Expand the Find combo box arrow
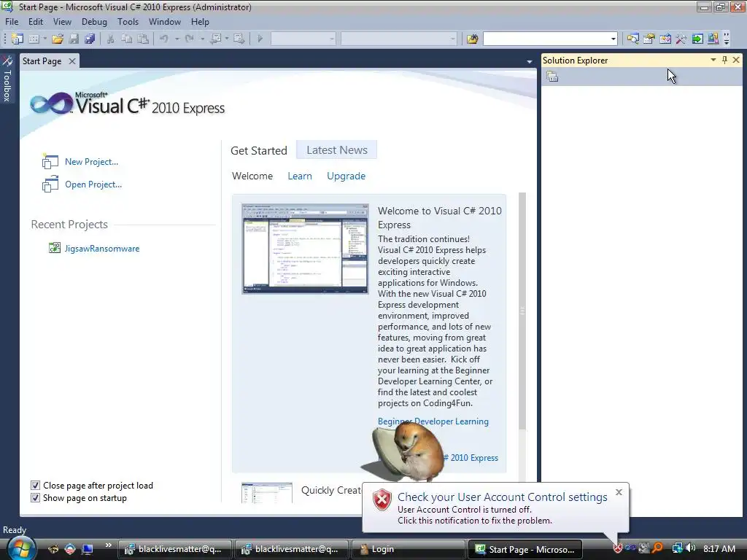 click(613, 39)
